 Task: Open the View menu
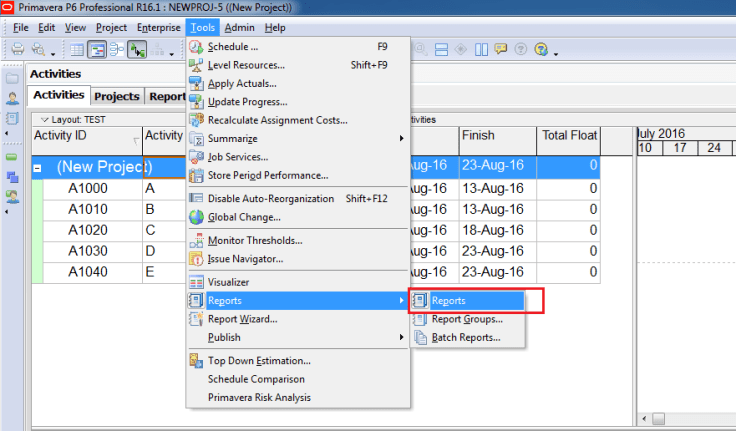[75, 28]
